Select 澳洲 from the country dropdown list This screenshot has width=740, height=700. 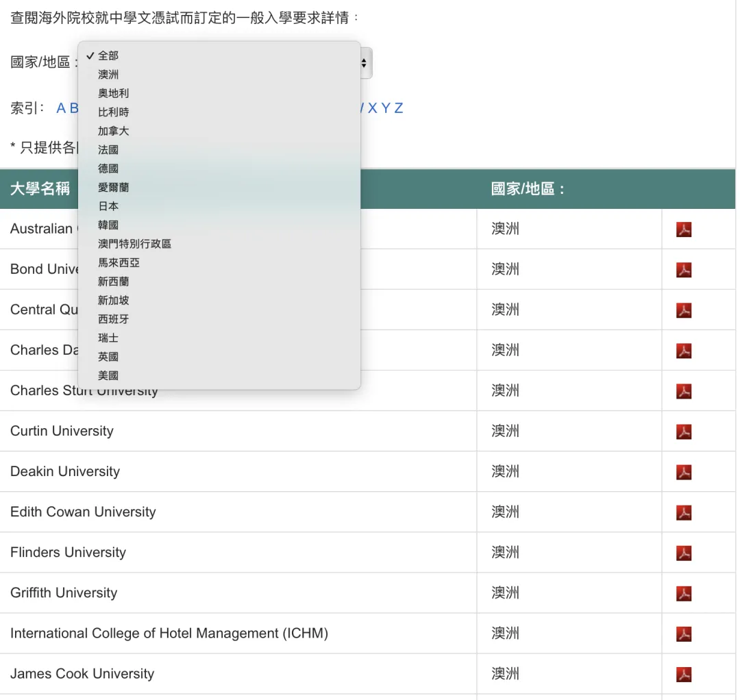108,75
